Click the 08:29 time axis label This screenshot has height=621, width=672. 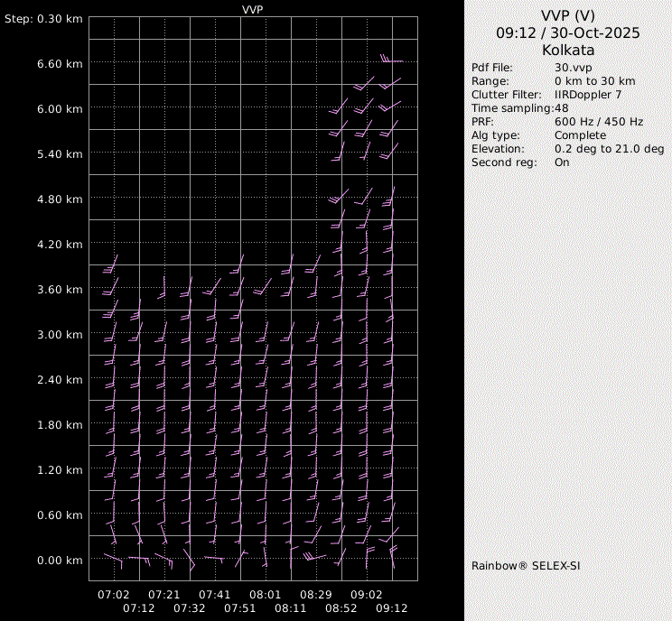click(x=316, y=595)
